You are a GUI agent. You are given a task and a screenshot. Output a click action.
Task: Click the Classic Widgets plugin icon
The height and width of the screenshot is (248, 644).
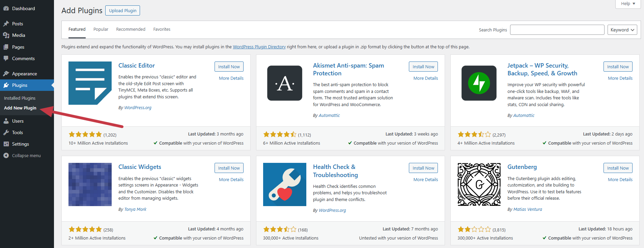tap(90, 184)
